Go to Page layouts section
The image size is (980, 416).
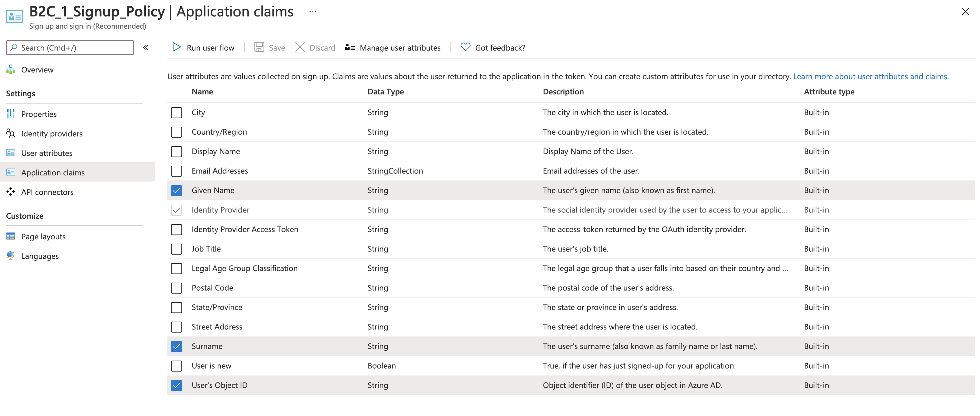tap(43, 236)
